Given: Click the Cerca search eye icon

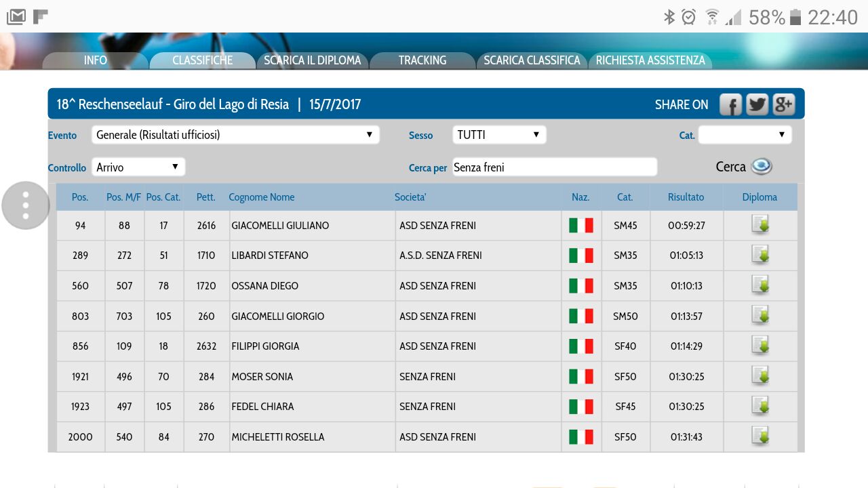Looking at the screenshot, I should [x=762, y=167].
